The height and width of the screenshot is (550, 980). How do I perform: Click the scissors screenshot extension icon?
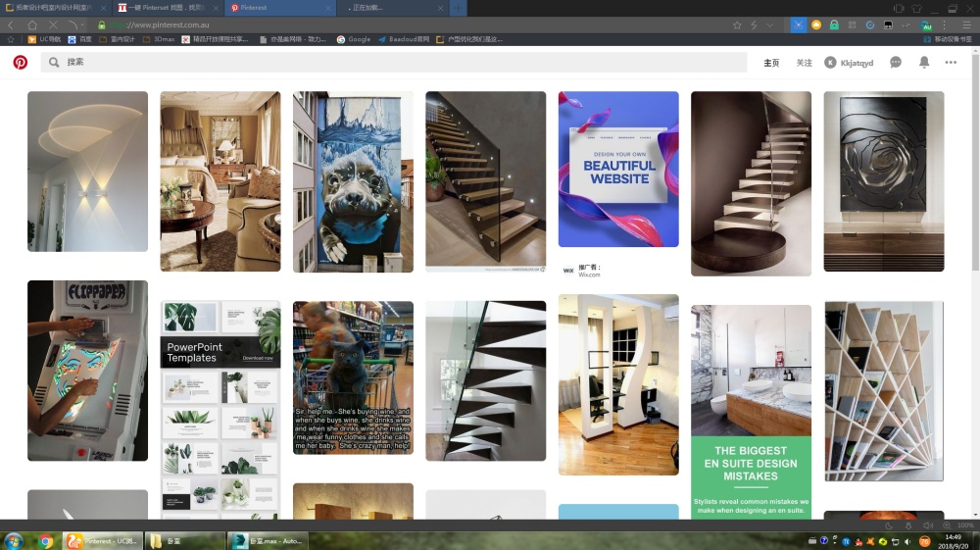click(798, 25)
